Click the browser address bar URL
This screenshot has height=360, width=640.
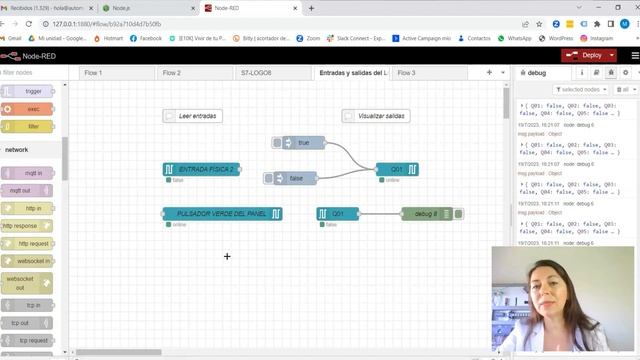tap(107, 24)
